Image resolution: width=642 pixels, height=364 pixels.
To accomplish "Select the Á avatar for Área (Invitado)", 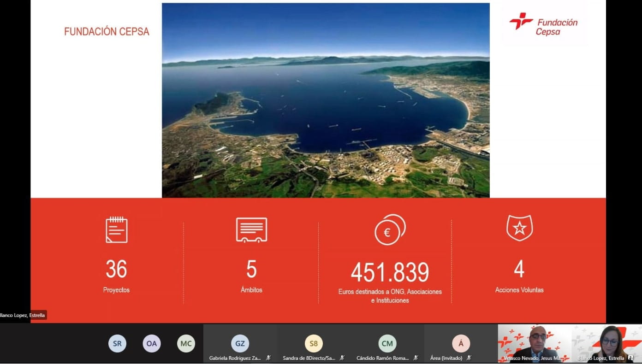I will tap(461, 344).
